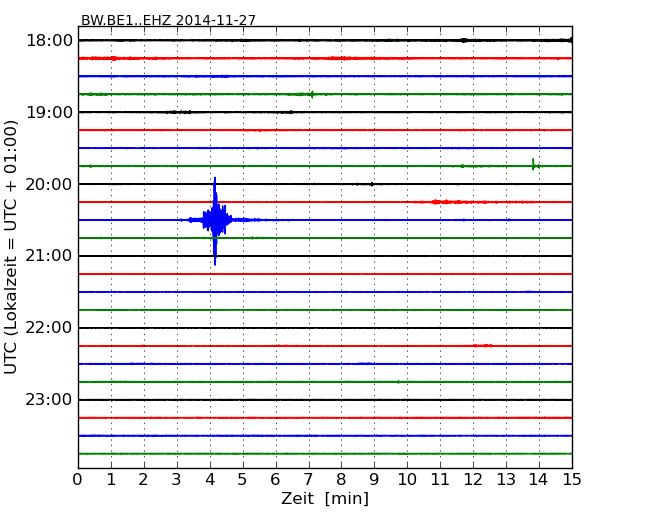Click the black 20:00 trace blip near minute 9
Viewport: 650px width, 520px height.
pyautogui.click(x=372, y=184)
